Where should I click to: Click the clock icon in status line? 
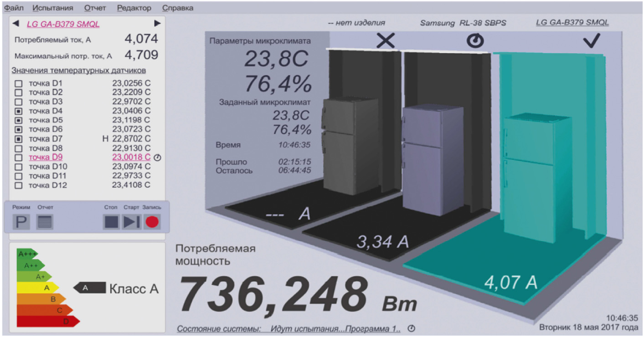411,328
